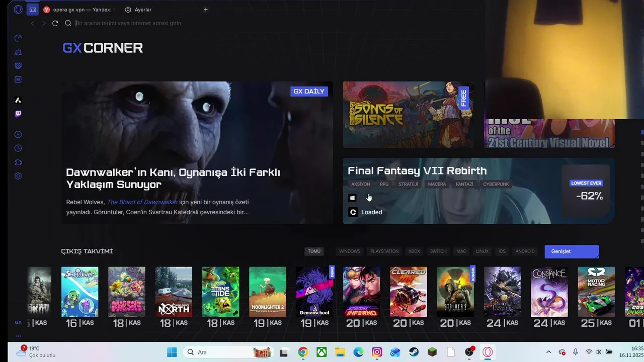Open the Dawnwalker'ın Kanı article headline
This screenshot has width=644, height=362.
(173, 178)
